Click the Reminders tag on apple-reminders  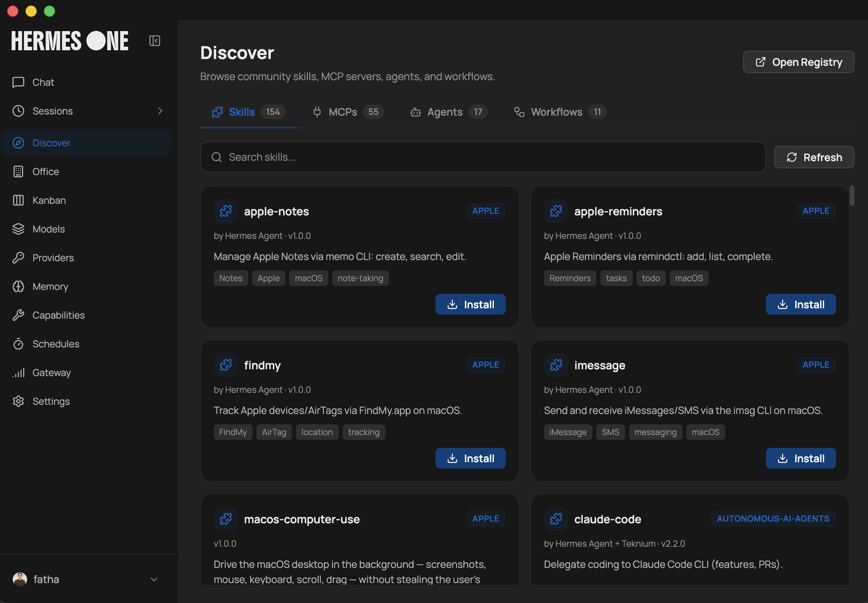click(x=570, y=278)
